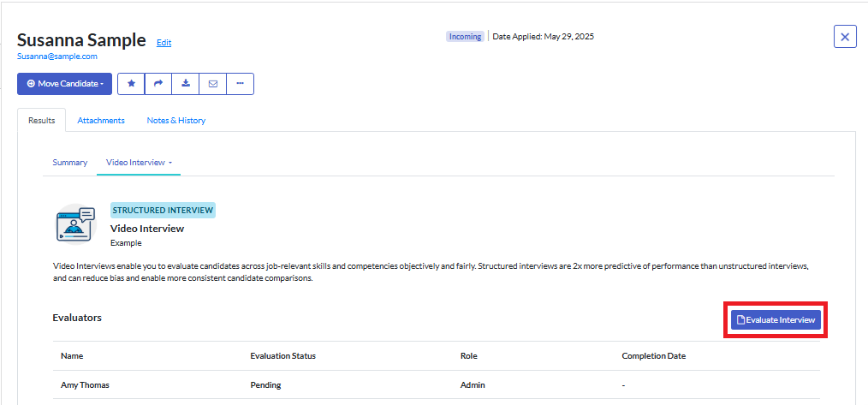
Task: Click the Evaluators section heading
Action: pyautogui.click(x=77, y=318)
